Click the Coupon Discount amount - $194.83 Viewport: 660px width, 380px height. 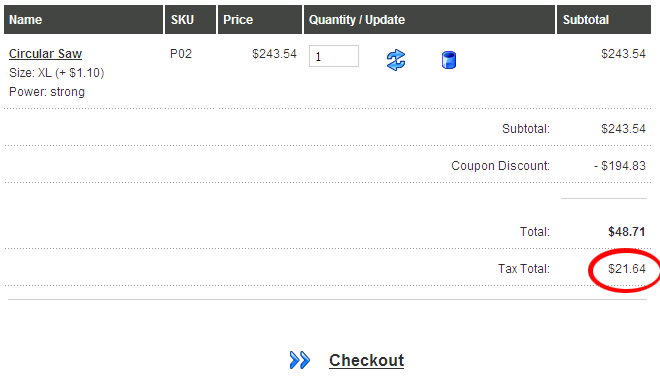click(x=620, y=166)
